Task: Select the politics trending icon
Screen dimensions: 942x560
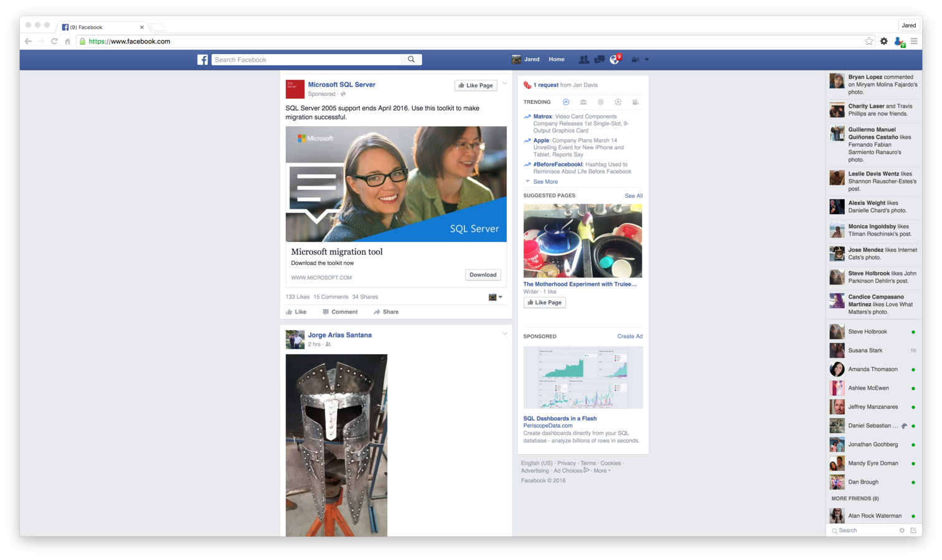Action: [583, 102]
